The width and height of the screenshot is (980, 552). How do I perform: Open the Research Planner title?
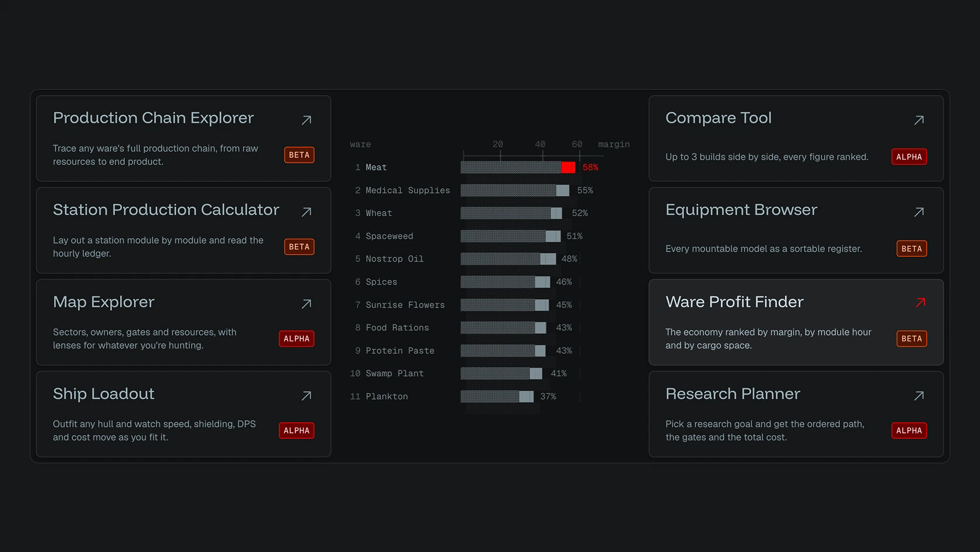pos(733,394)
